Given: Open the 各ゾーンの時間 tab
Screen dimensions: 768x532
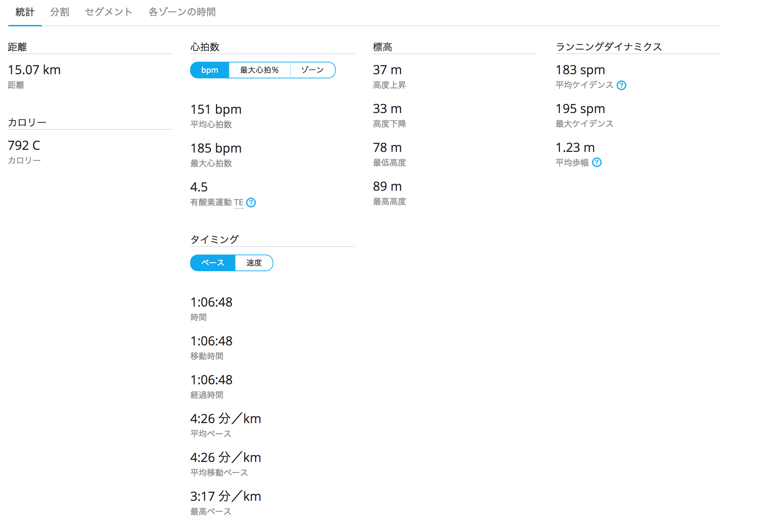Looking at the screenshot, I should pos(182,12).
